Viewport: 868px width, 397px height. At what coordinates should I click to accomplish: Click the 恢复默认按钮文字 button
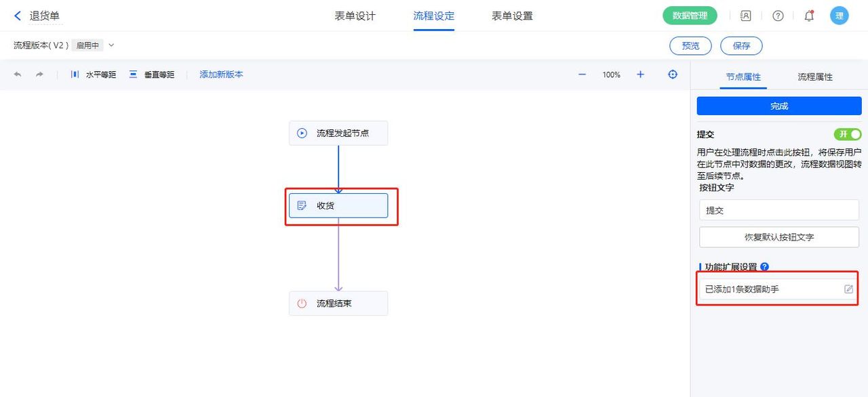778,235
